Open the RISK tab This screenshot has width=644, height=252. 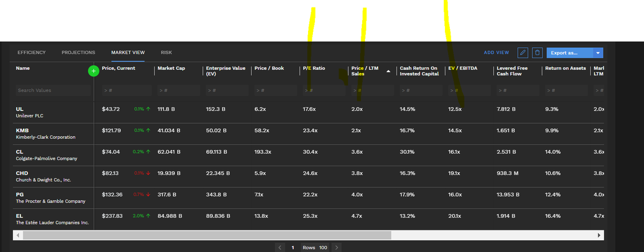coord(166,52)
